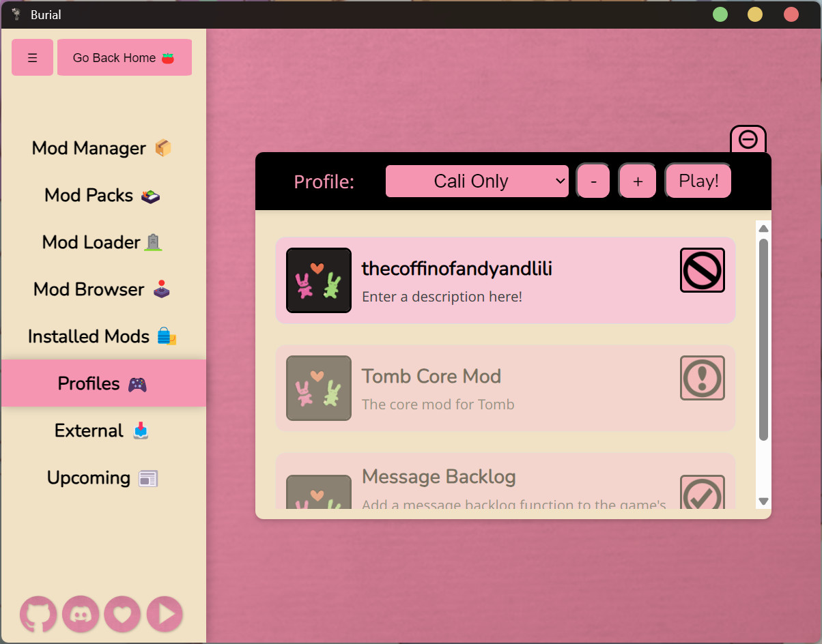Select Mod Packs in the sidebar
The height and width of the screenshot is (644, 822).
(101, 195)
